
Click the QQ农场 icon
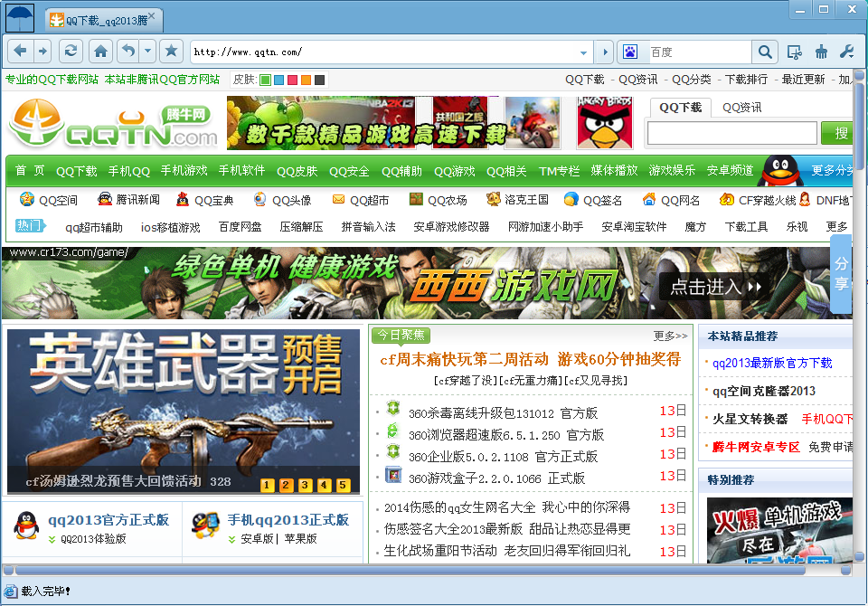click(416, 199)
